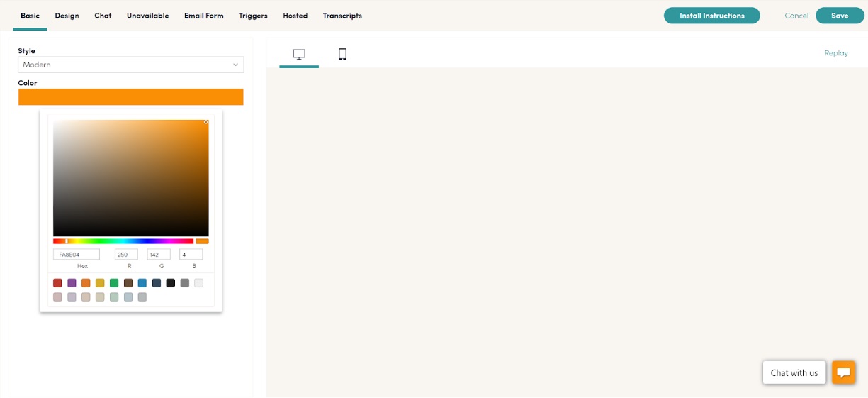The width and height of the screenshot is (868, 398).
Task: Replay the widget preview animation
Action: tap(835, 53)
